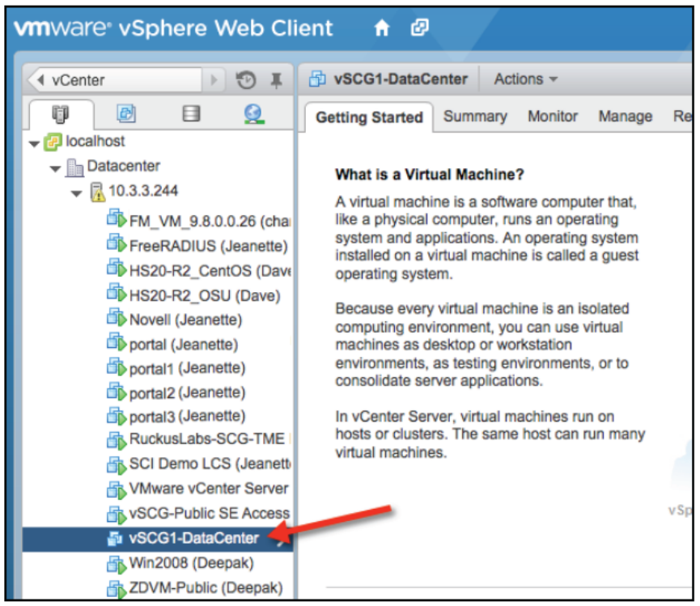The height and width of the screenshot is (606, 700).
Task: Click the host 10.3.3.244 warning icon
Action: click(x=97, y=192)
